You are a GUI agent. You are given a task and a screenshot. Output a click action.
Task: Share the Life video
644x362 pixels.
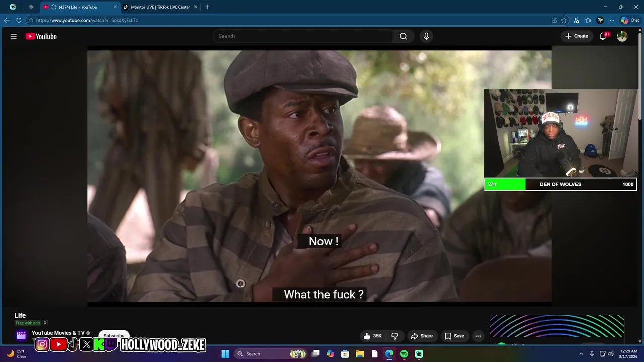point(422,336)
